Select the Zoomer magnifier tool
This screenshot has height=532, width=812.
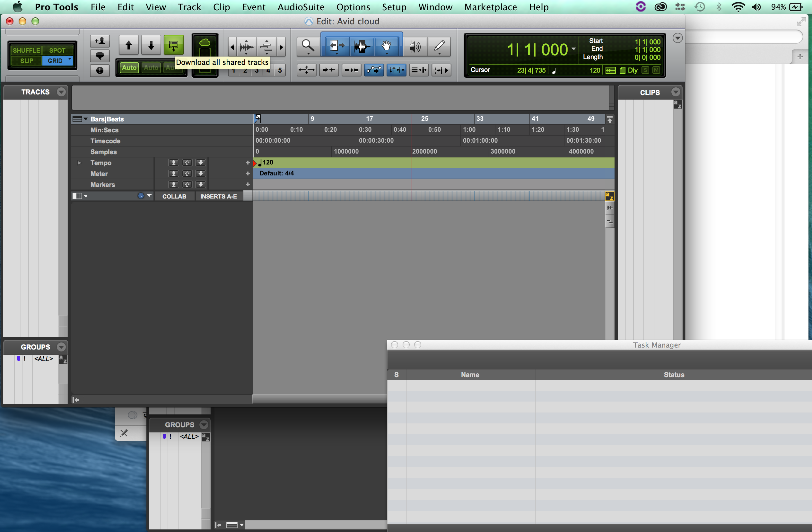[x=308, y=46]
